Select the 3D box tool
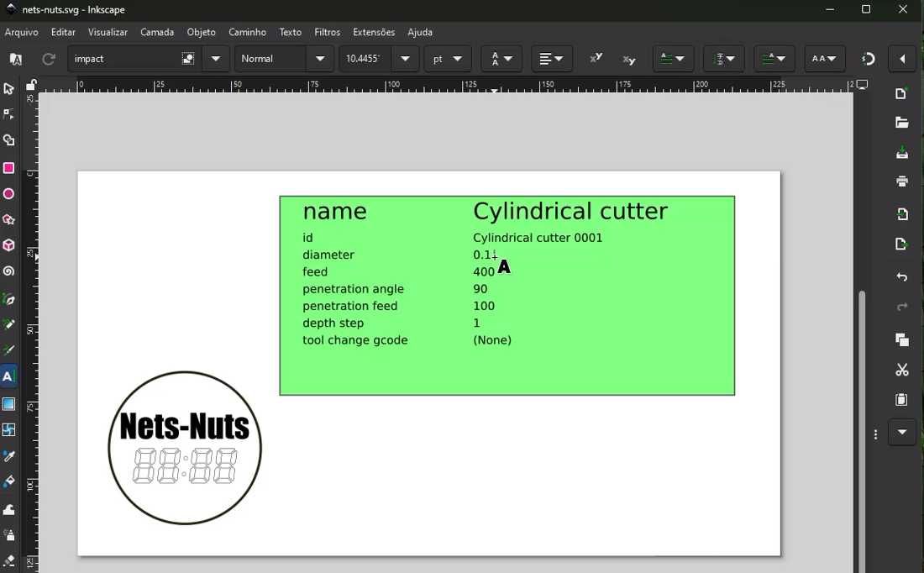Image resolution: width=924 pixels, height=573 pixels. (9, 246)
